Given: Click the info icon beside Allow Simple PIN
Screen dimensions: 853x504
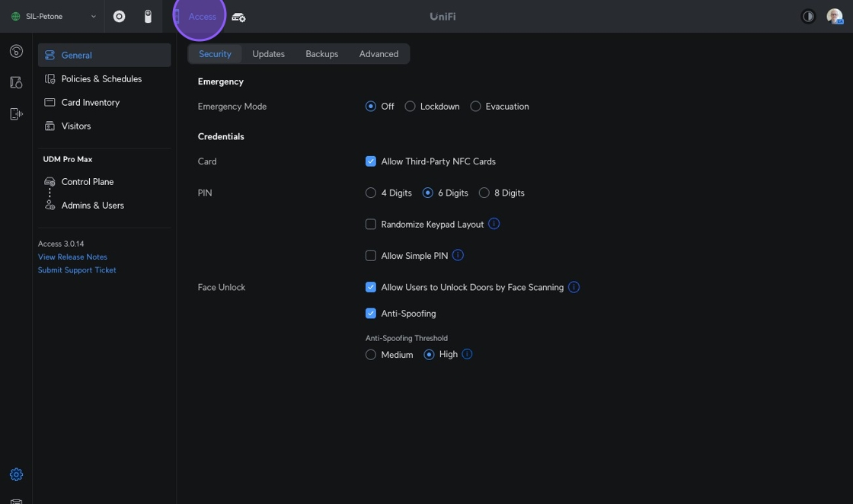Looking at the screenshot, I should click(458, 255).
